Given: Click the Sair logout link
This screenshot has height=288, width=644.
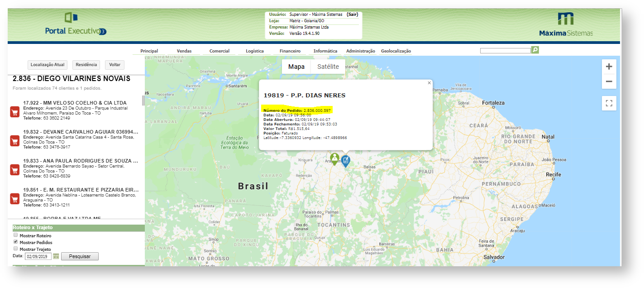Looking at the screenshot, I should 353,14.
